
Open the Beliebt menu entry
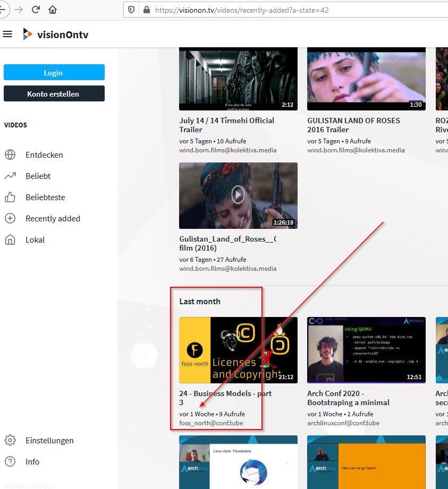coord(38,176)
